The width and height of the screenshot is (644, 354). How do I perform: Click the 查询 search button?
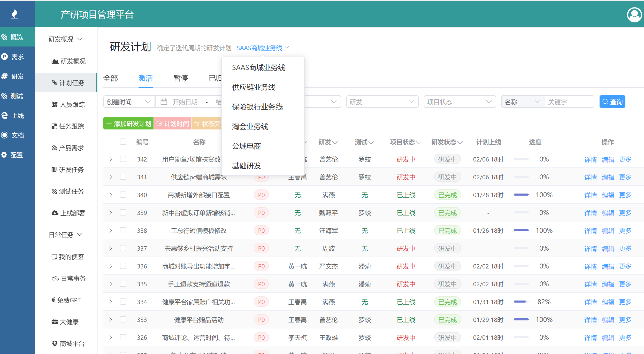tap(612, 102)
